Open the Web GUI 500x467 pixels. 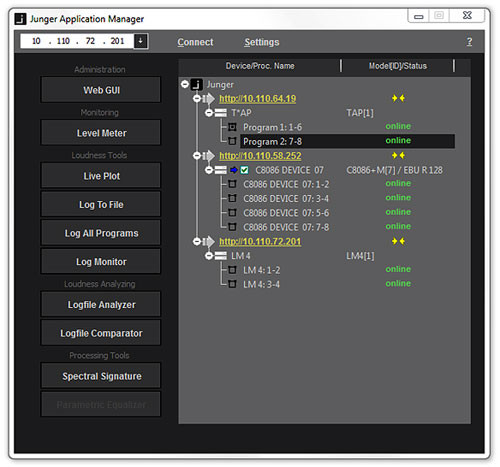pos(101,90)
